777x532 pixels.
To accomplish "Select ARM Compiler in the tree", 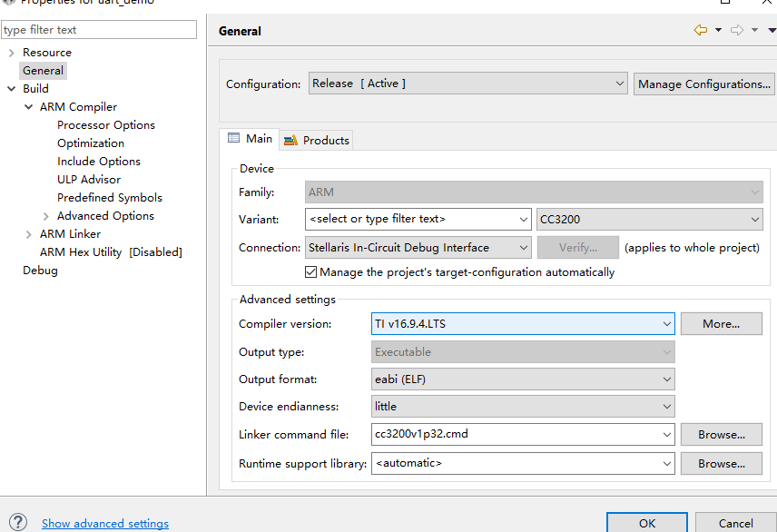I will (x=78, y=107).
